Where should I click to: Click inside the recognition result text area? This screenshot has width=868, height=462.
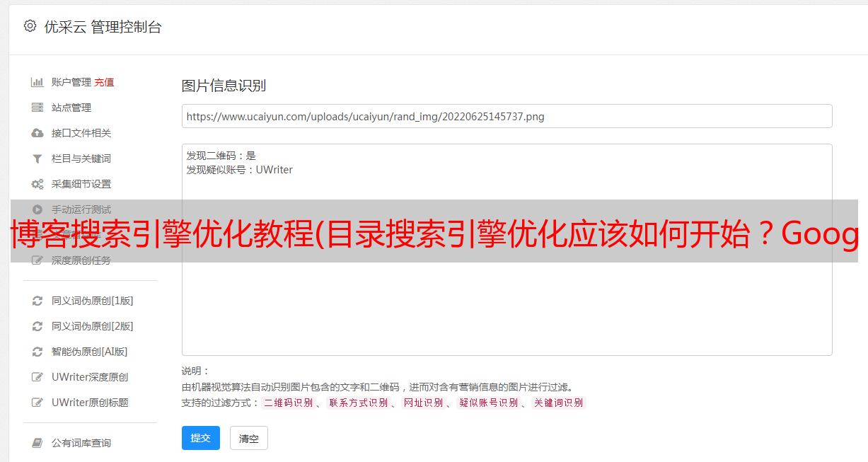pos(507,250)
